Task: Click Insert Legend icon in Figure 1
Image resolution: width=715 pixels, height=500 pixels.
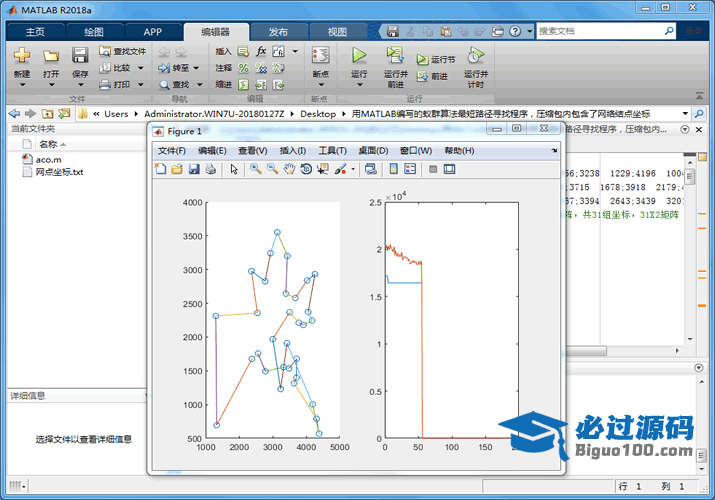Action: (410, 169)
